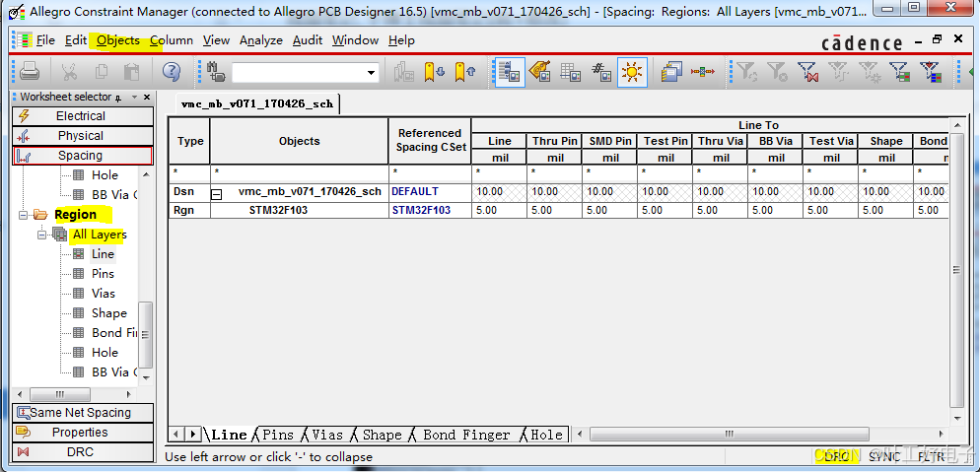Open the Same Net Spacing section

tap(83, 413)
